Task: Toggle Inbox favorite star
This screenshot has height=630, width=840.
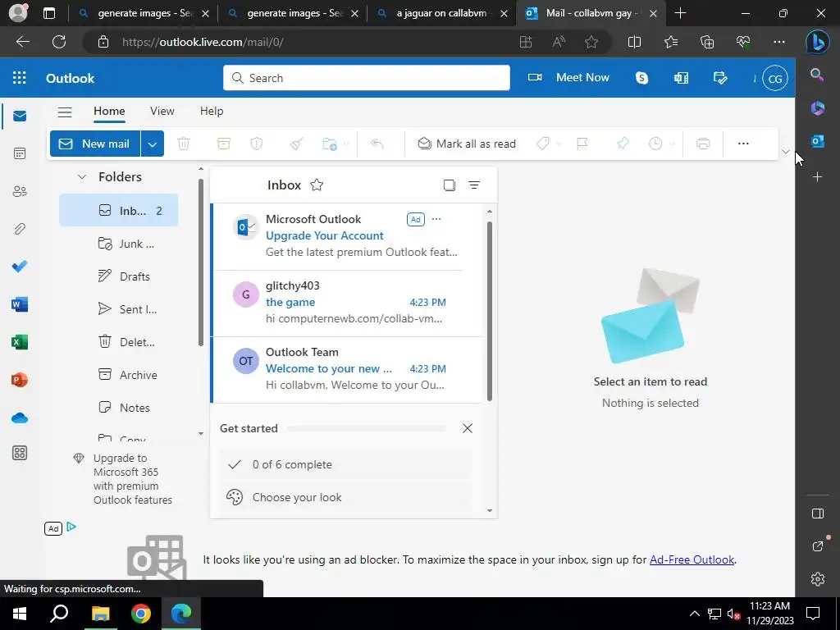Action: coord(317,185)
